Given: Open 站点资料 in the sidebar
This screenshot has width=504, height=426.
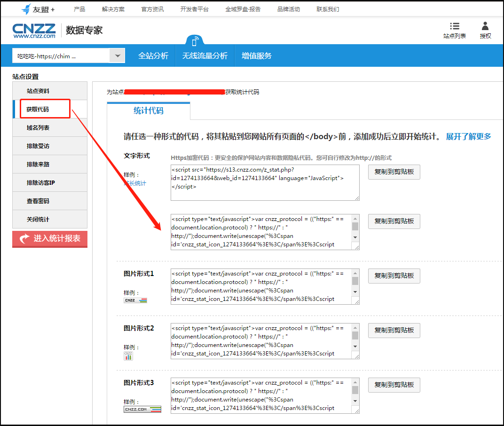Looking at the screenshot, I should coord(50,91).
